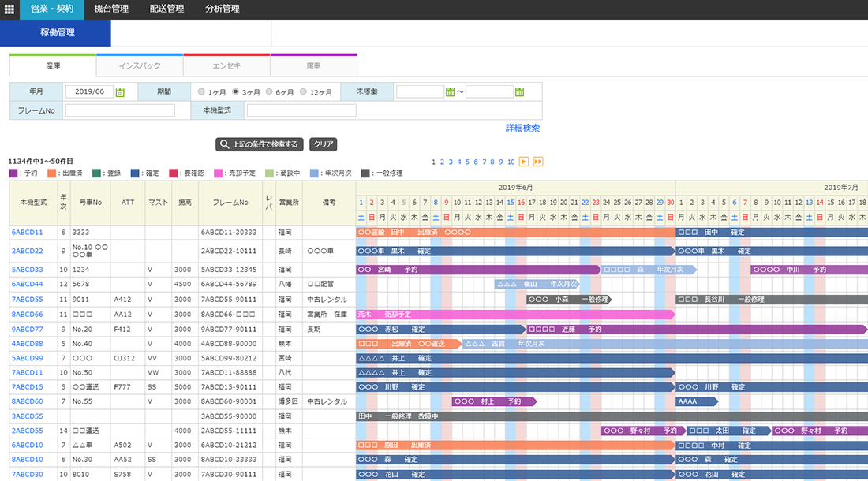The image size is (868, 481).
Task: Select 稼働管理 sub-menu tab
Action: coord(55,32)
